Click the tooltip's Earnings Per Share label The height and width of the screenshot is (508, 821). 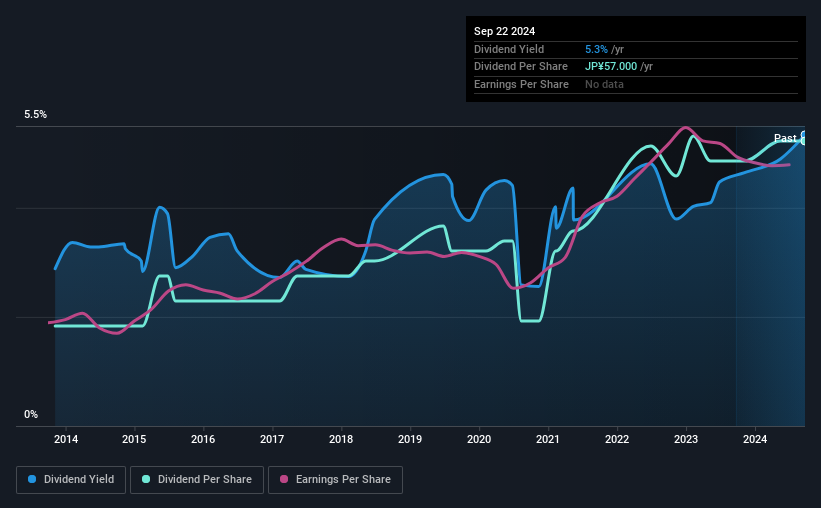tap(521, 84)
